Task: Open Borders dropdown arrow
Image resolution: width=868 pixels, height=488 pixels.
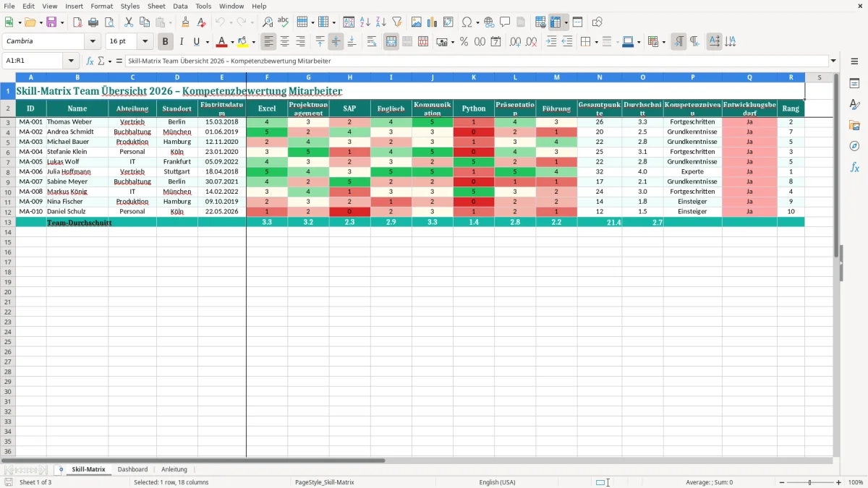Action: (595, 42)
